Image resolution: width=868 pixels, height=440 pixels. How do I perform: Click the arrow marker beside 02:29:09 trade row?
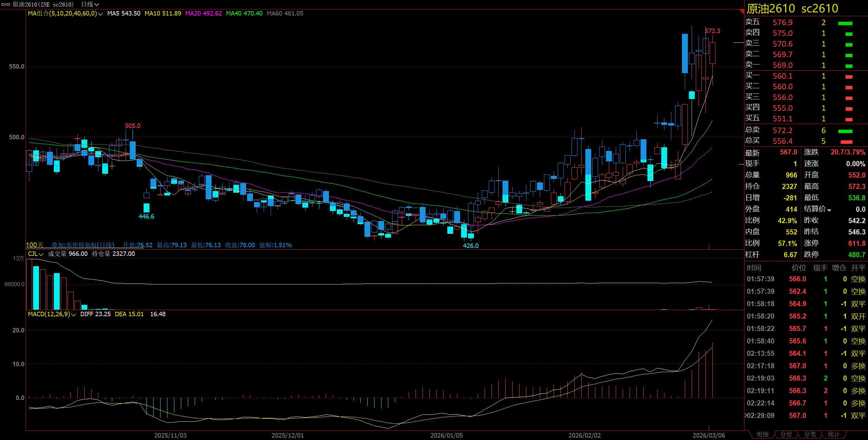click(x=746, y=416)
